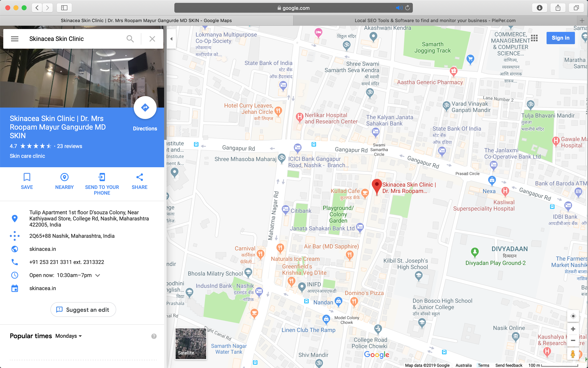Image resolution: width=588 pixels, height=368 pixels.
Task: Click the skinacea.in appointment link
Action: (42, 288)
